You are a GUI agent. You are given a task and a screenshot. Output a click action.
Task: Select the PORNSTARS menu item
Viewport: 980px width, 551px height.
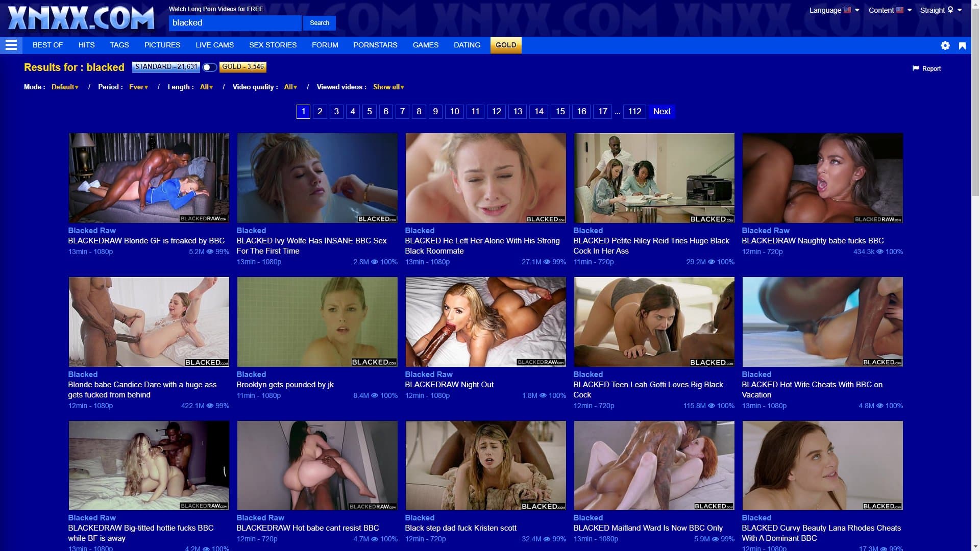coord(375,45)
